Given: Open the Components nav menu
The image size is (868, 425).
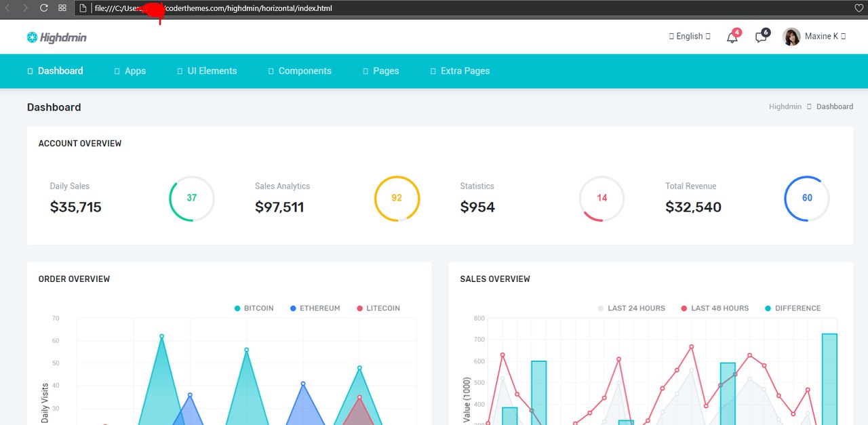Looking at the screenshot, I should tap(300, 70).
